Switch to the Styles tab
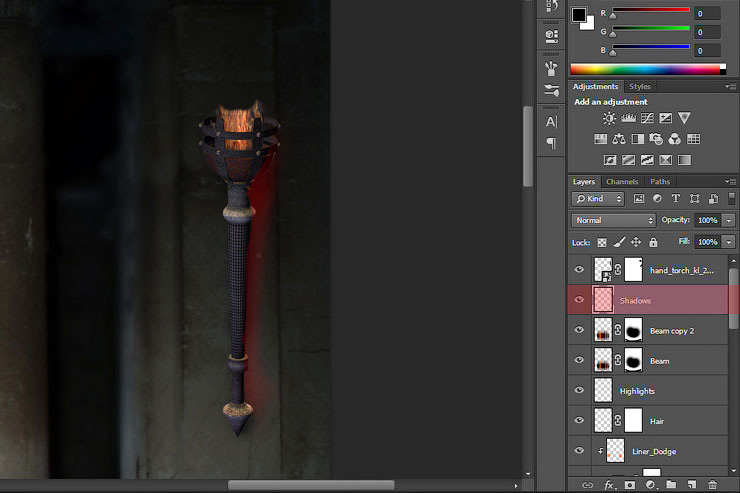 [639, 87]
